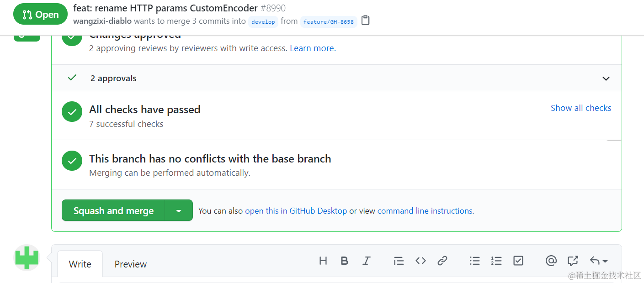This screenshot has width=644, height=283.
Task: Expand the 2 approvals chevron
Action: (x=606, y=79)
